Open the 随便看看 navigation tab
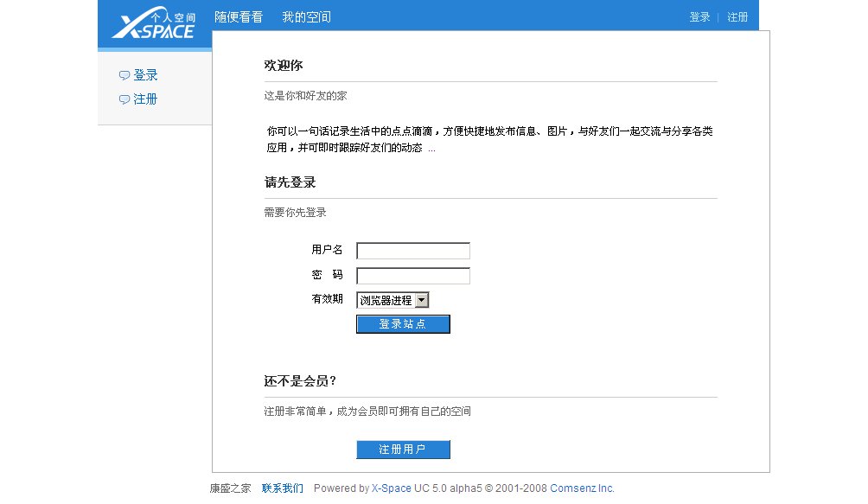 click(x=239, y=17)
